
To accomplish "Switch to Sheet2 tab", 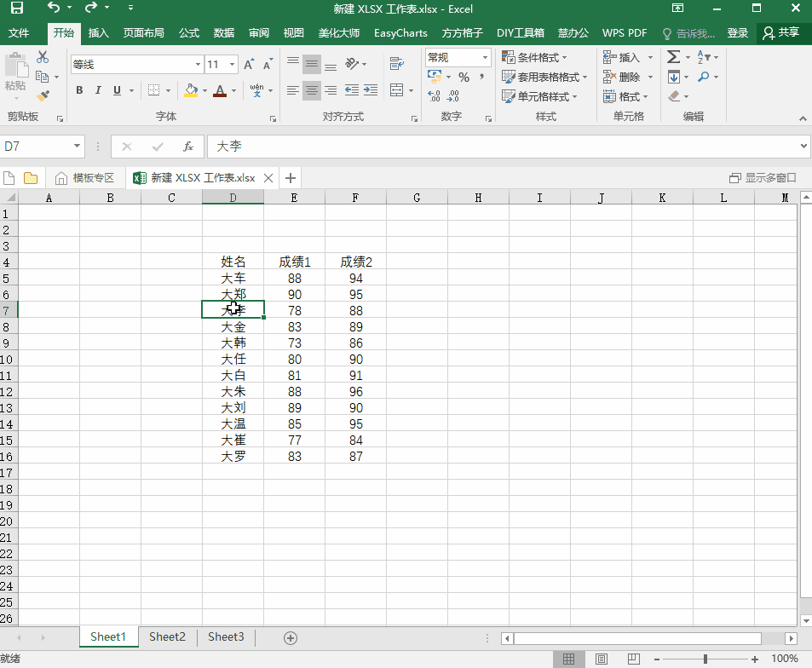I will tap(167, 637).
